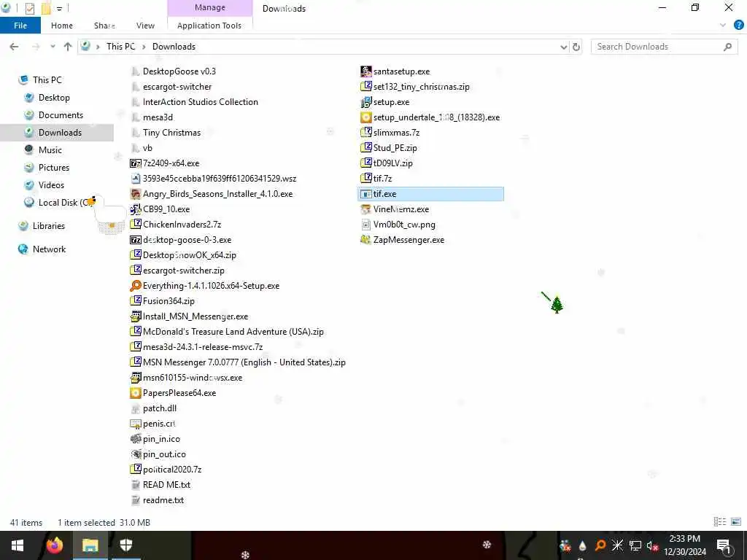The width and height of the screenshot is (747, 560).
Task: Open the address bar history dropdown
Action: coord(564,47)
